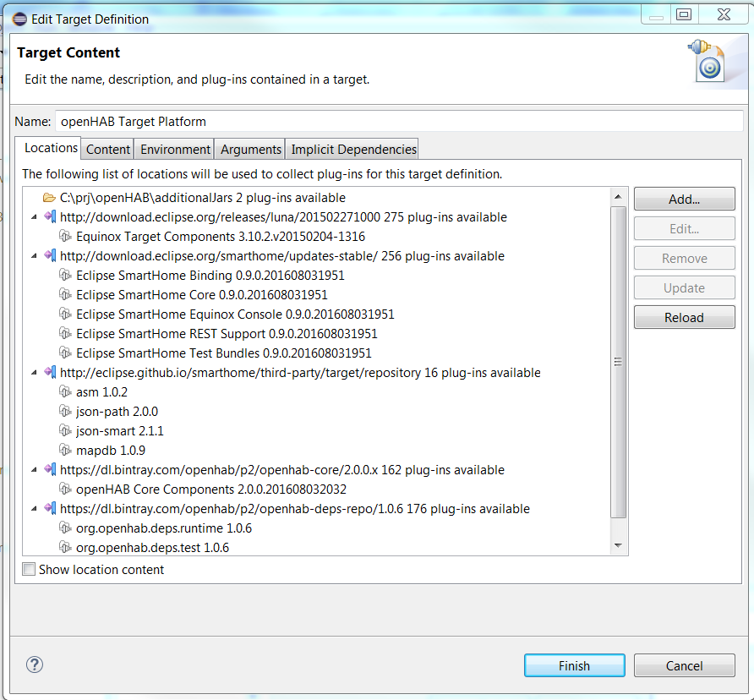Select the json-path 2.0.0 row

109,412
